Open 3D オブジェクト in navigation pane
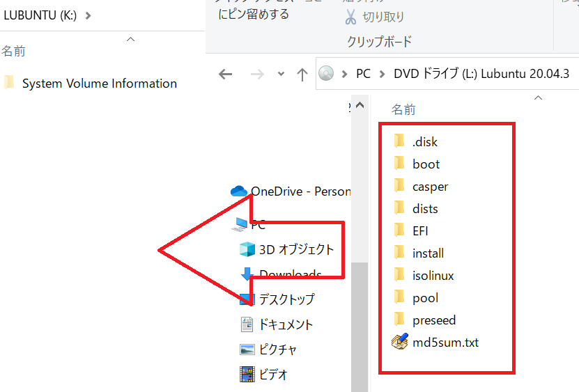Screen dimensions: 579x392 coord(297,249)
